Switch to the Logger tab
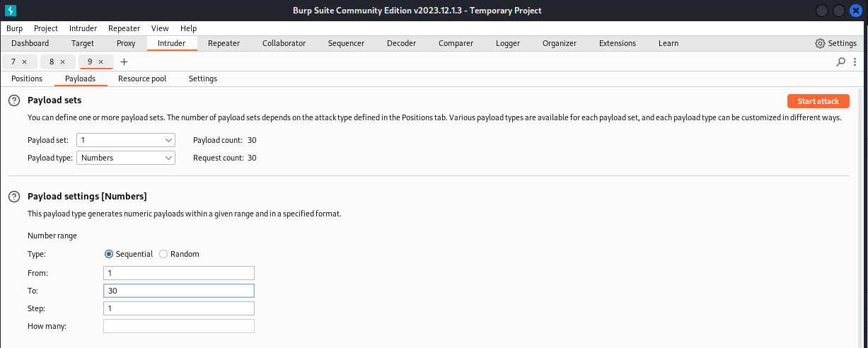This screenshot has width=868, height=348. pos(508,43)
